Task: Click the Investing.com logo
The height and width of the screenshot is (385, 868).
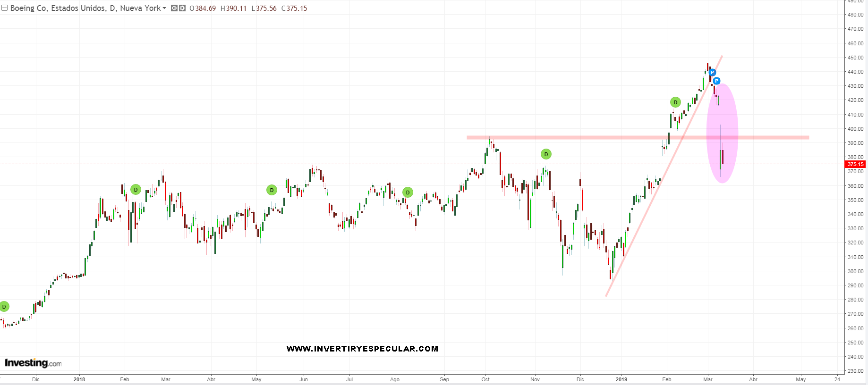Action: (33, 363)
